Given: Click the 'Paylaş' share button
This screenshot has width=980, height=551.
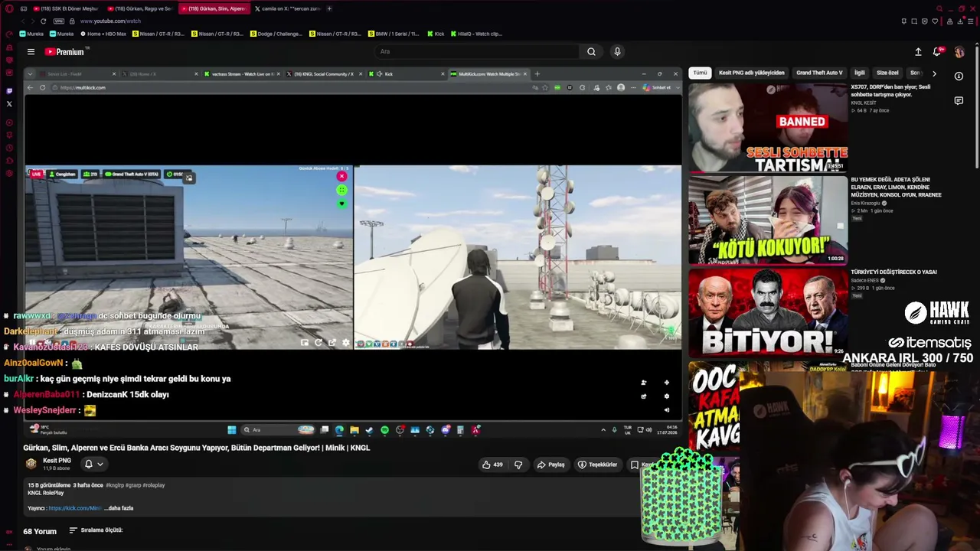Looking at the screenshot, I should click(x=551, y=465).
